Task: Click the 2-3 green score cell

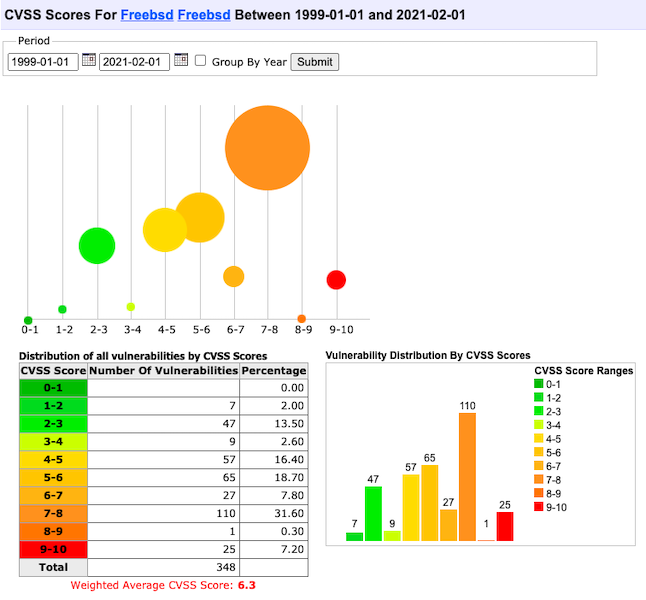Action: point(54,422)
